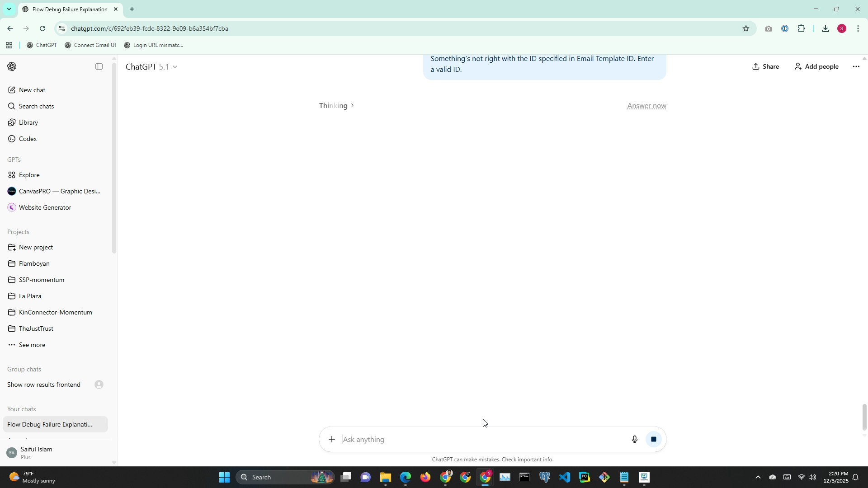Open the plus attachment menu
This screenshot has width=868, height=488.
pyautogui.click(x=332, y=439)
